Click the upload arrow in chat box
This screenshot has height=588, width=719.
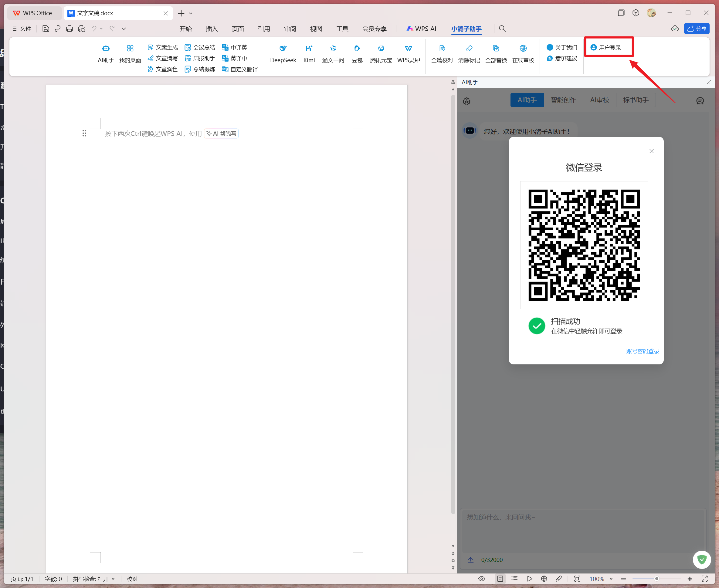[x=471, y=560]
